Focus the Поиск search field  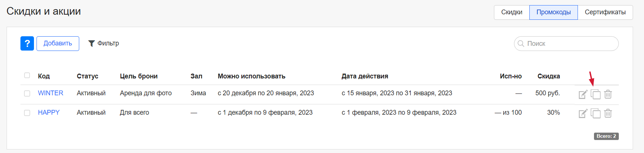[x=566, y=44]
